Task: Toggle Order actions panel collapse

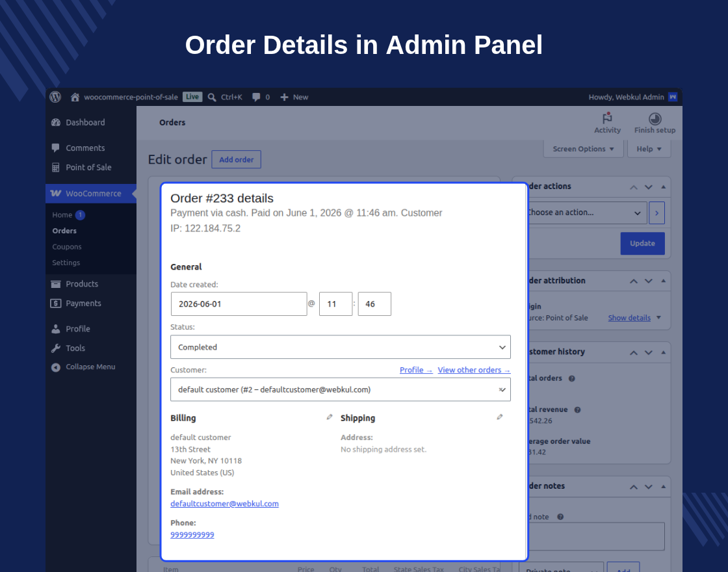Action: 664,187
